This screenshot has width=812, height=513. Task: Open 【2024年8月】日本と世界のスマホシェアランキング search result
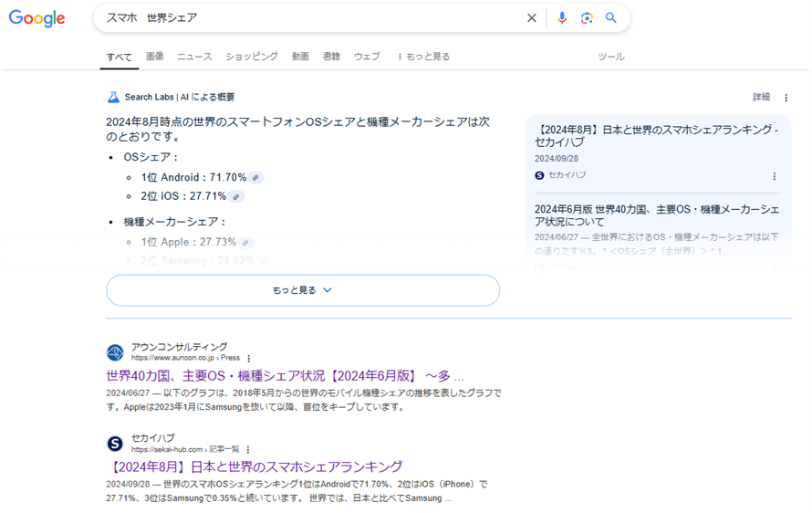[255, 466]
